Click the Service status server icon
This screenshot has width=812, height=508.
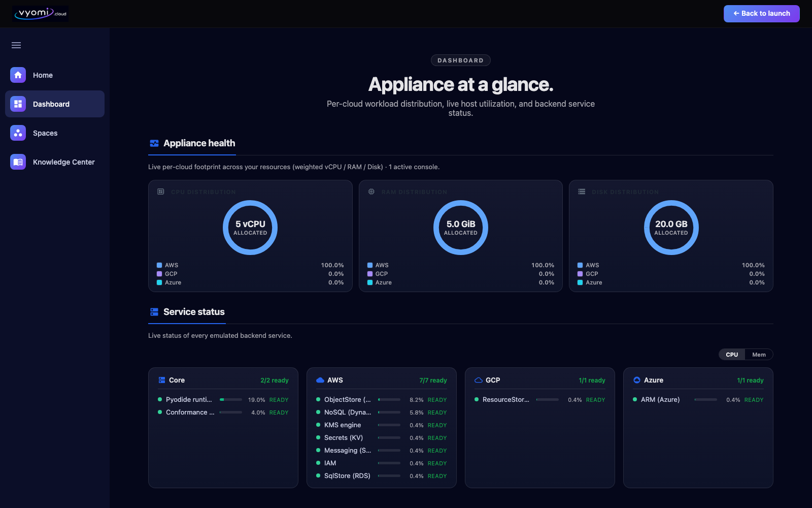[154, 312]
